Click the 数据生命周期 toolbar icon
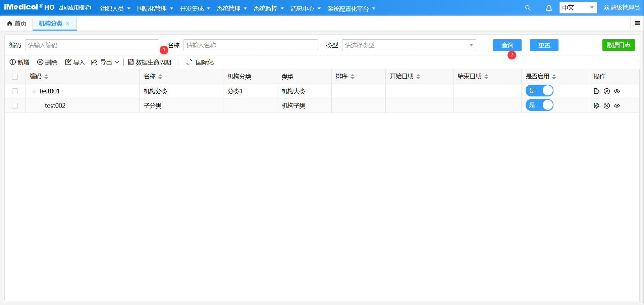Image resolution: width=644 pixels, height=305 pixels. pos(131,62)
